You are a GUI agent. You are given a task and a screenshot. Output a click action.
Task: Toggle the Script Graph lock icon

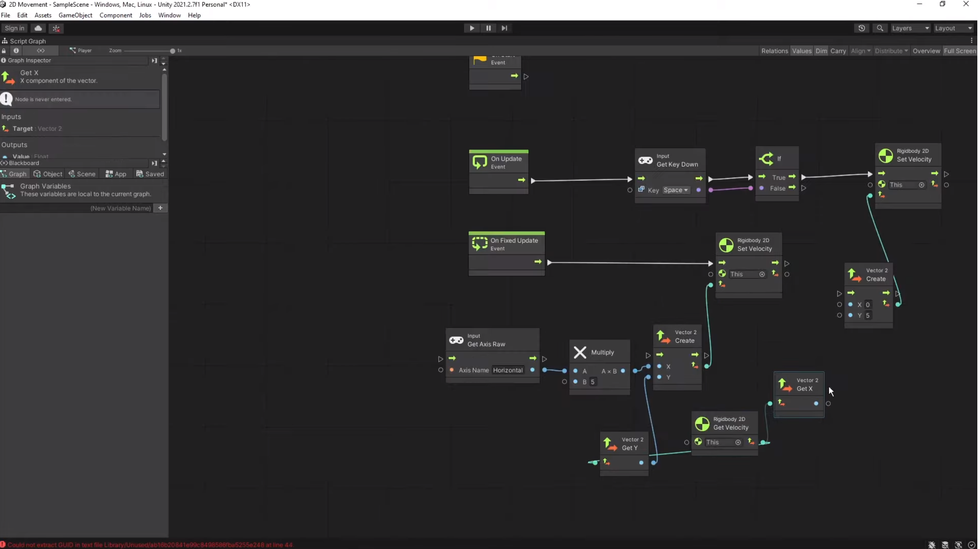click(4, 51)
